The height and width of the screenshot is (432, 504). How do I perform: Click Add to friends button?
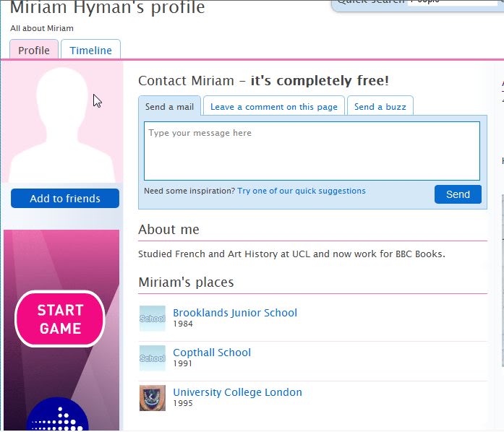coord(65,198)
